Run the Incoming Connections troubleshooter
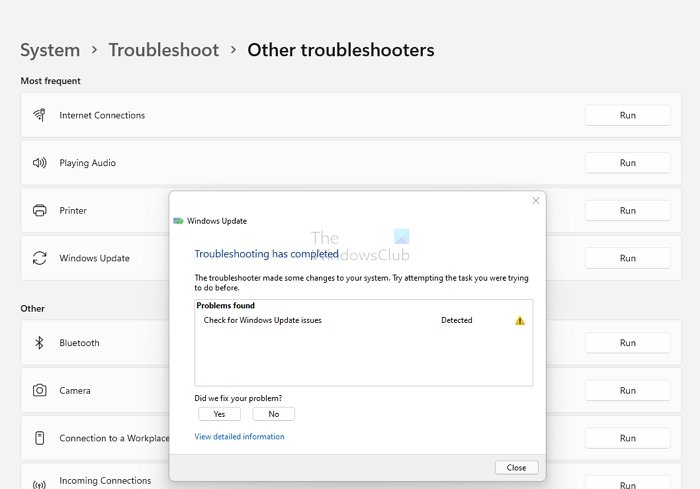Viewport: 700px width, 489px height. click(x=628, y=484)
